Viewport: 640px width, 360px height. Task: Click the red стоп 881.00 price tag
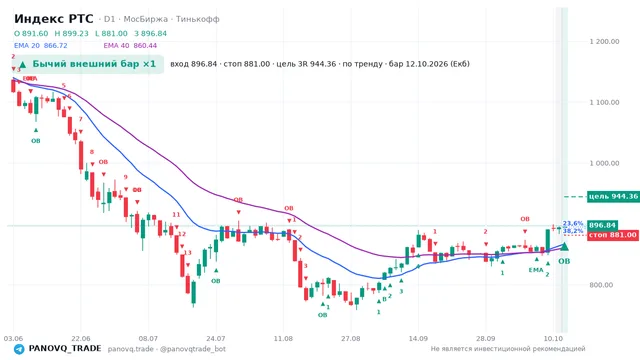613,235
